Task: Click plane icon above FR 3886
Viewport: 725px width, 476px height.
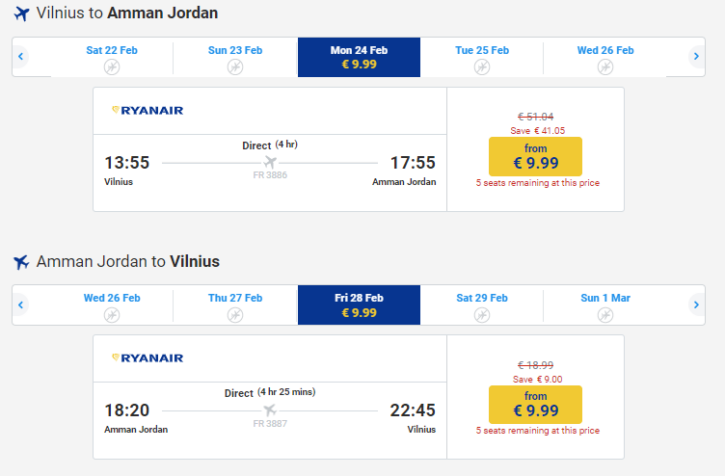Action: coord(270,162)
